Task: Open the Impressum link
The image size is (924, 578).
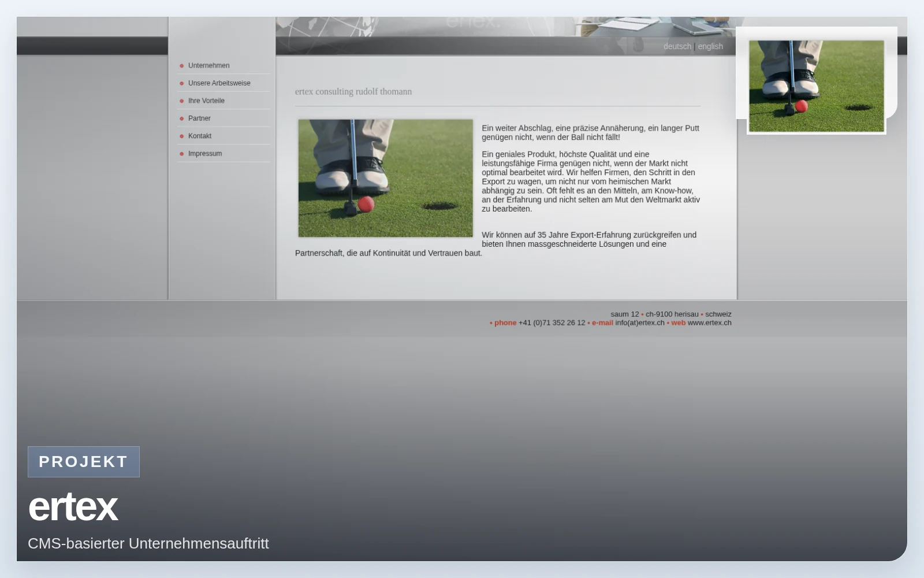Action: (205, 154)
